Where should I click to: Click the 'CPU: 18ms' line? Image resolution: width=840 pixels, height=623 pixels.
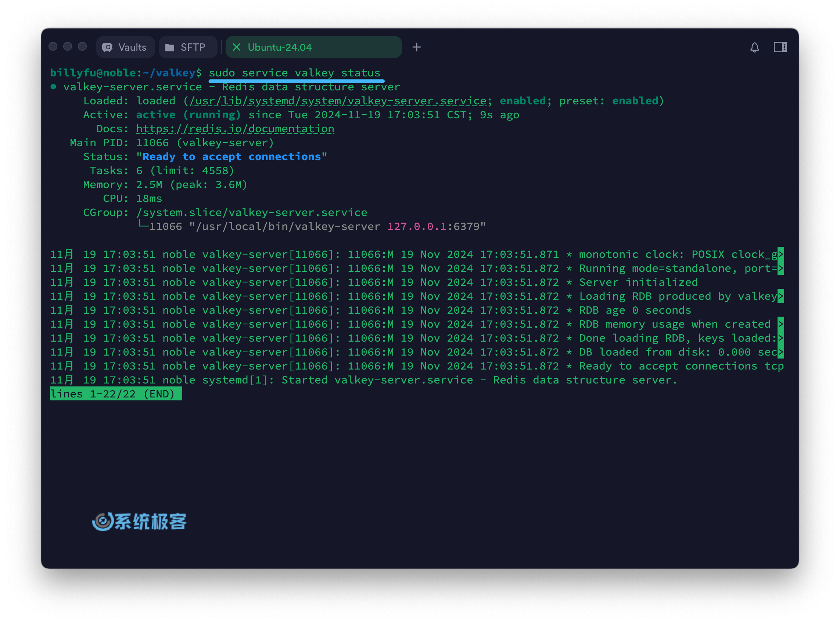pyautogui.click(x=132, y=198)
